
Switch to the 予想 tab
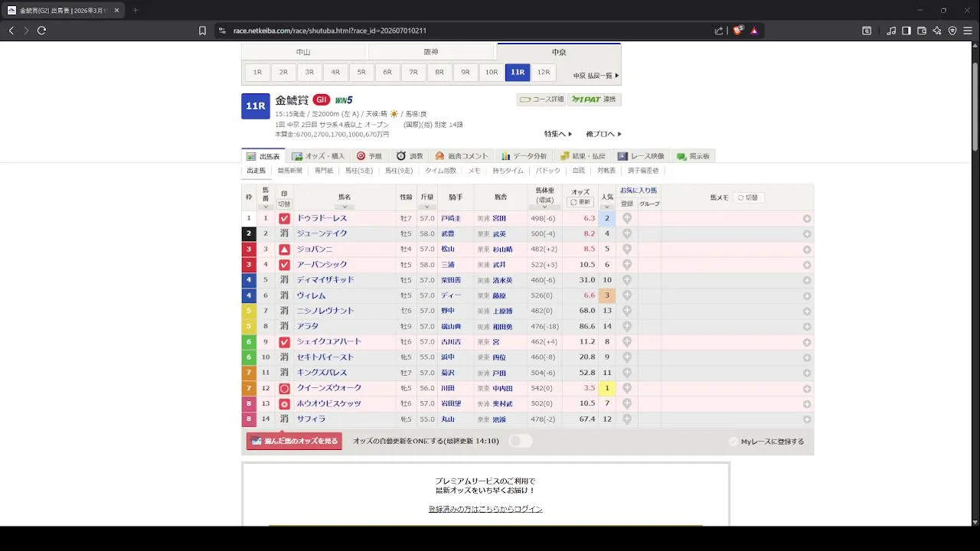click(369, 156)
